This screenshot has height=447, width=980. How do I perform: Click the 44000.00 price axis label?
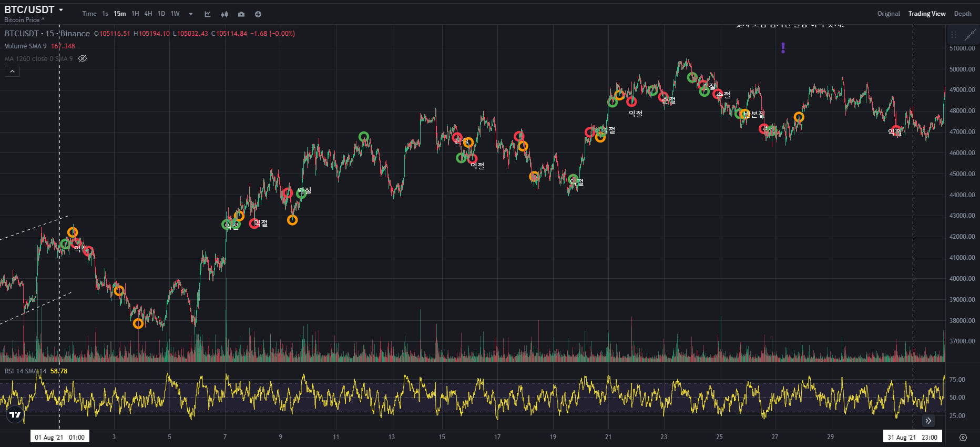[962, 195]
